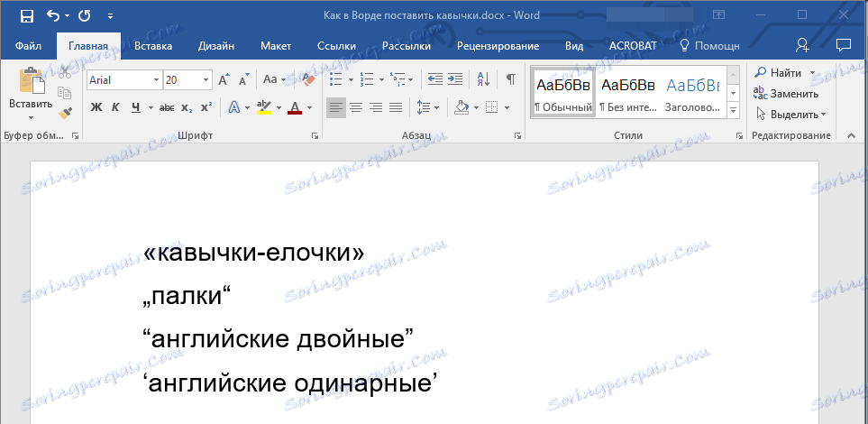Open Шрифт dialog launcher
This screenshot has height=424, width=868.
[315, 136]
